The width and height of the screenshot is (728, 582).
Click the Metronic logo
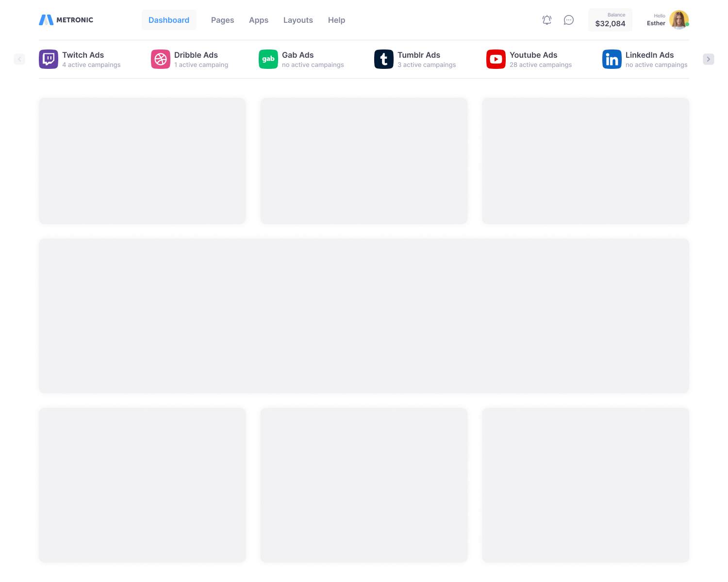(x=66, y=20)
